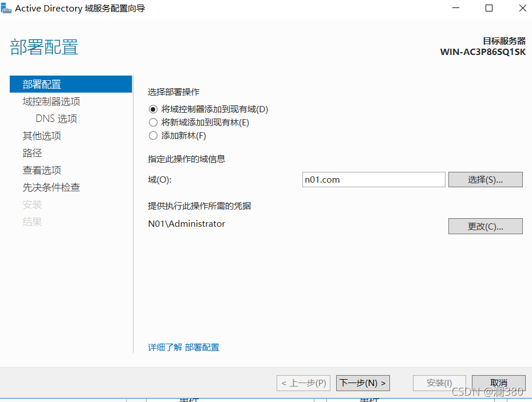Click the N01\Administrator credential text

(x=187, y=224)
